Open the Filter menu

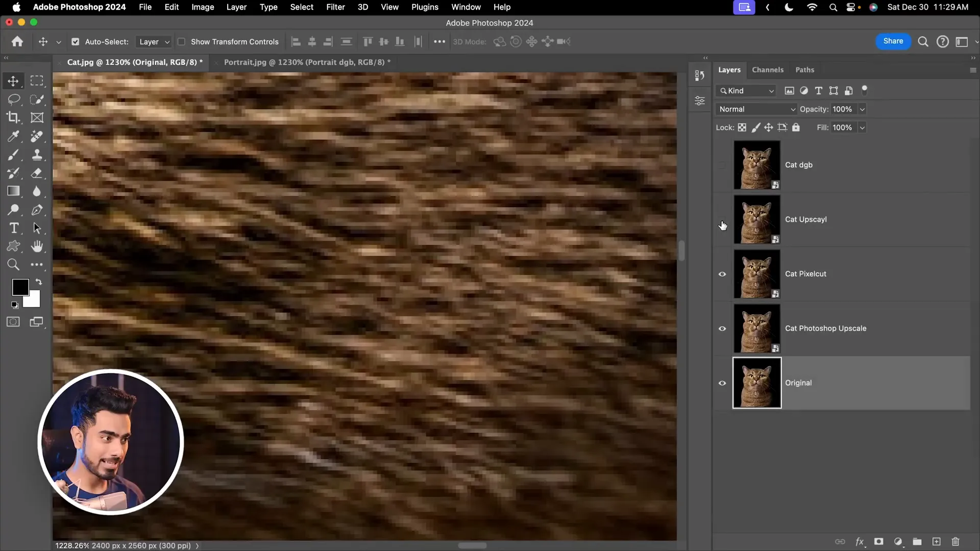tap(335, 7)
